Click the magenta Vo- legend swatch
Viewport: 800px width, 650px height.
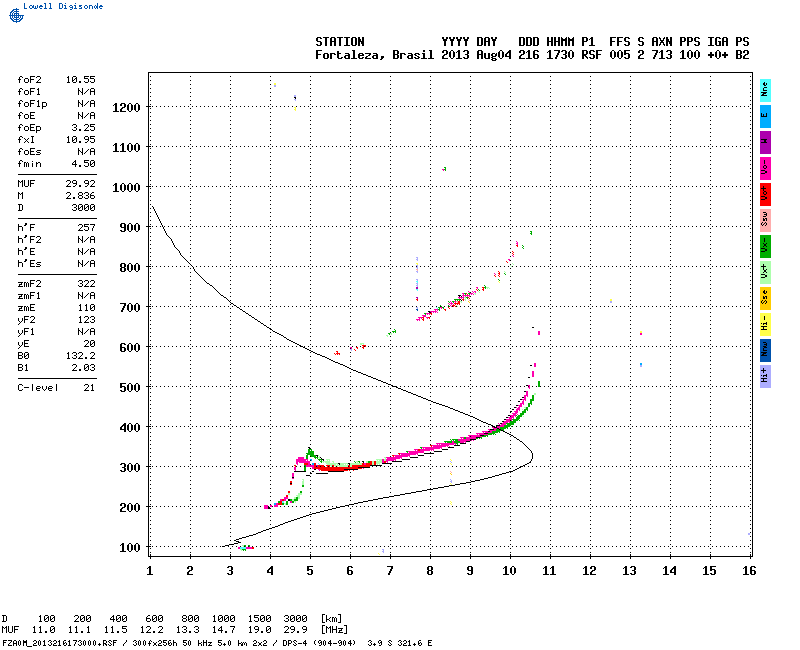(x=765, y=168)
